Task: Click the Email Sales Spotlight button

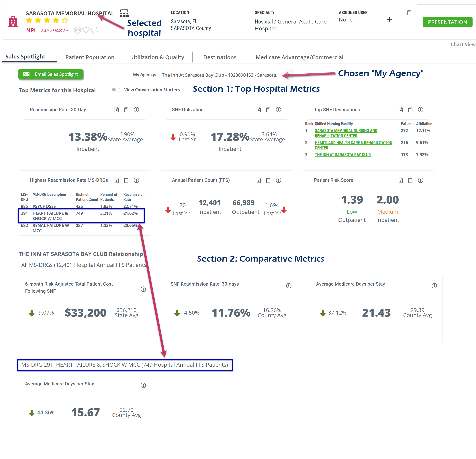Action: (x=51, y=74)
